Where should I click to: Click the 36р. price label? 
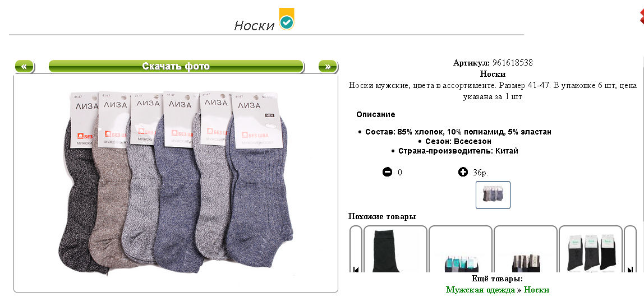click(x=480, y=173)
